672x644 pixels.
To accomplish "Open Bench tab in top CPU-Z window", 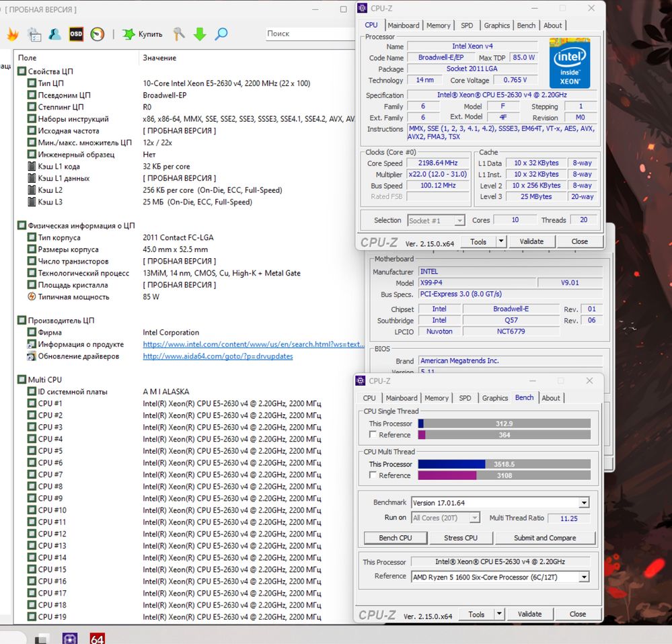I will coord(526,26).
